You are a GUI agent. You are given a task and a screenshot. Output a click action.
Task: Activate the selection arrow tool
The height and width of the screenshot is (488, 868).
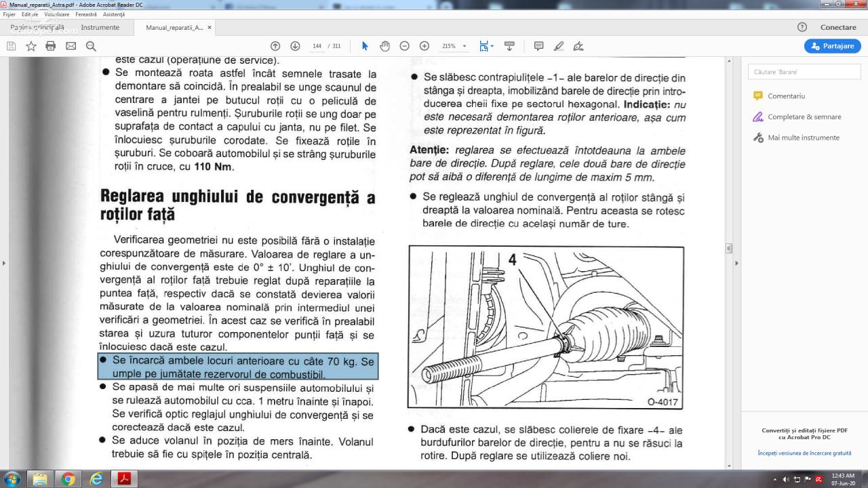pos(365,46)
